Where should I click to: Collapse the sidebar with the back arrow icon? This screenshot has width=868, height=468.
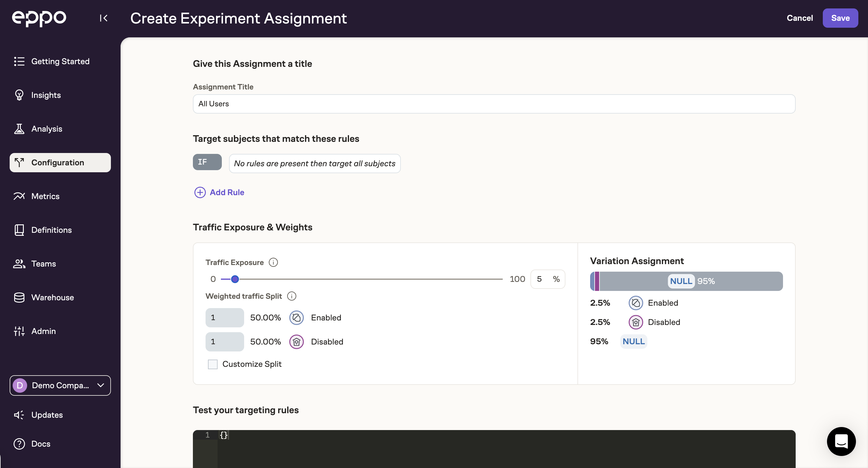[103, 18]
